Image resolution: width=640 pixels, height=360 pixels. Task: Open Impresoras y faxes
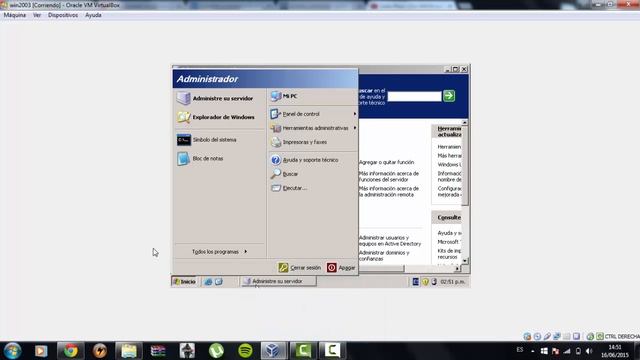[299, 142]
